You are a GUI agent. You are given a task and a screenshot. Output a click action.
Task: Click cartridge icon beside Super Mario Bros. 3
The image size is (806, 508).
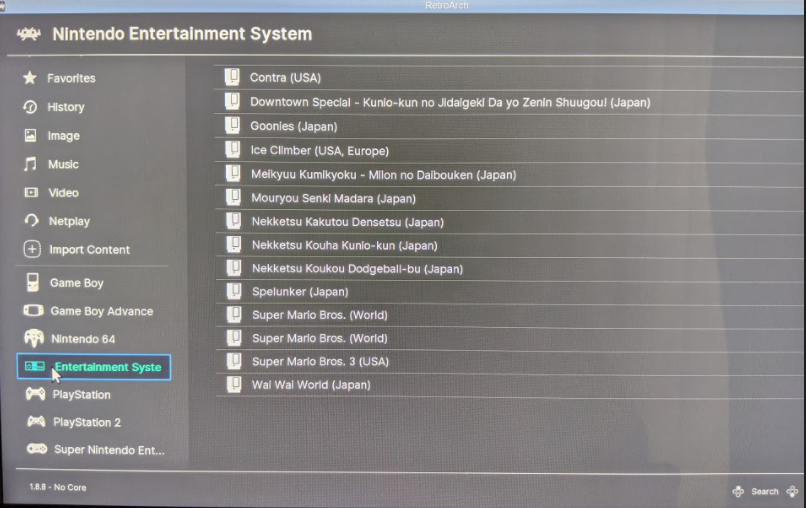click(x=234, y=361)
